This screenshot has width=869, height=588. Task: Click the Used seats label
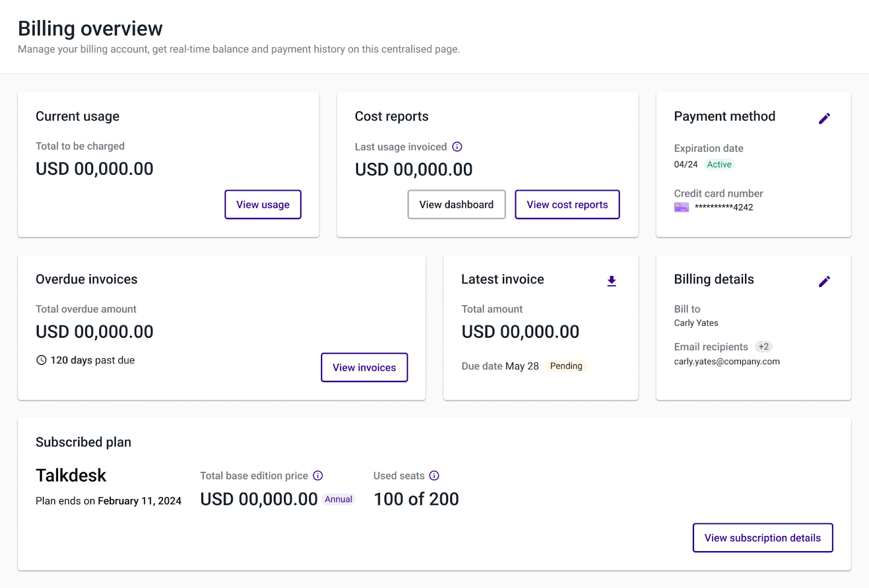point(399,476)
